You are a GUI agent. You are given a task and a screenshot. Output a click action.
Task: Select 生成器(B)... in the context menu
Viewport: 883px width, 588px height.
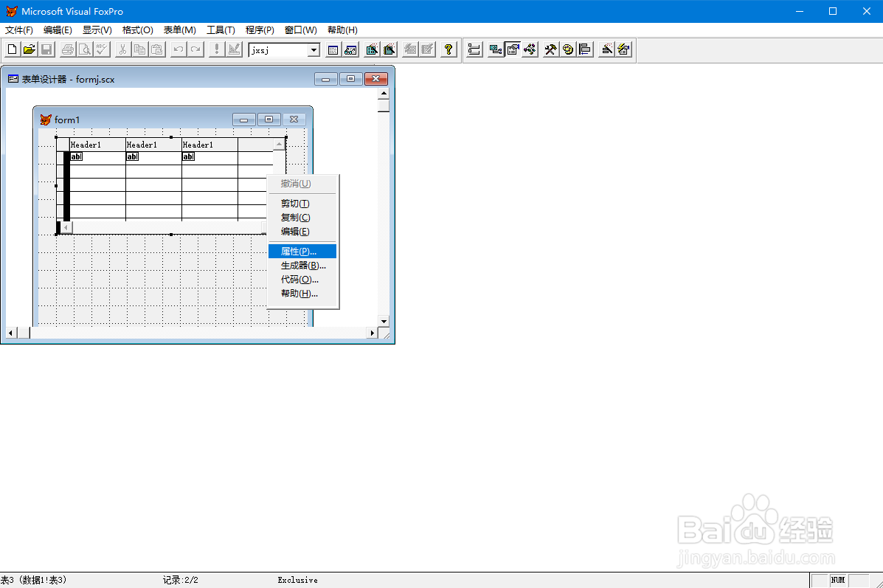pos(302,266)
